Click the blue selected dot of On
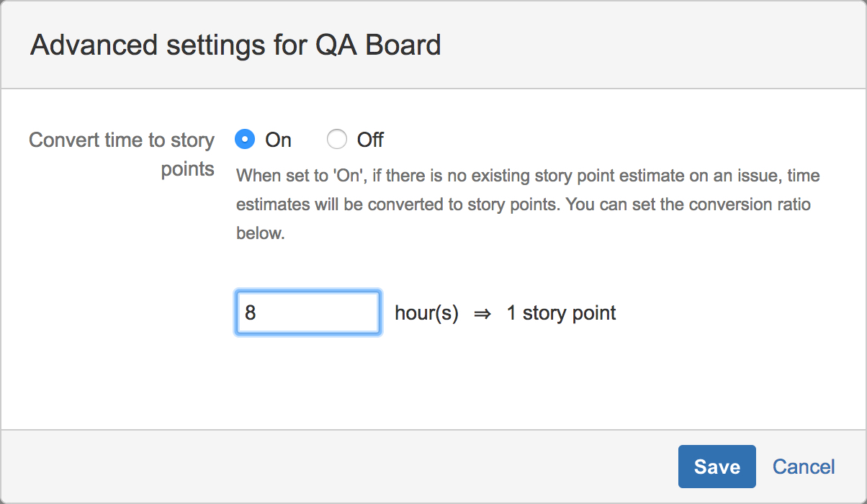The width and height of the screenshot is (867, 504). (245, 139)
